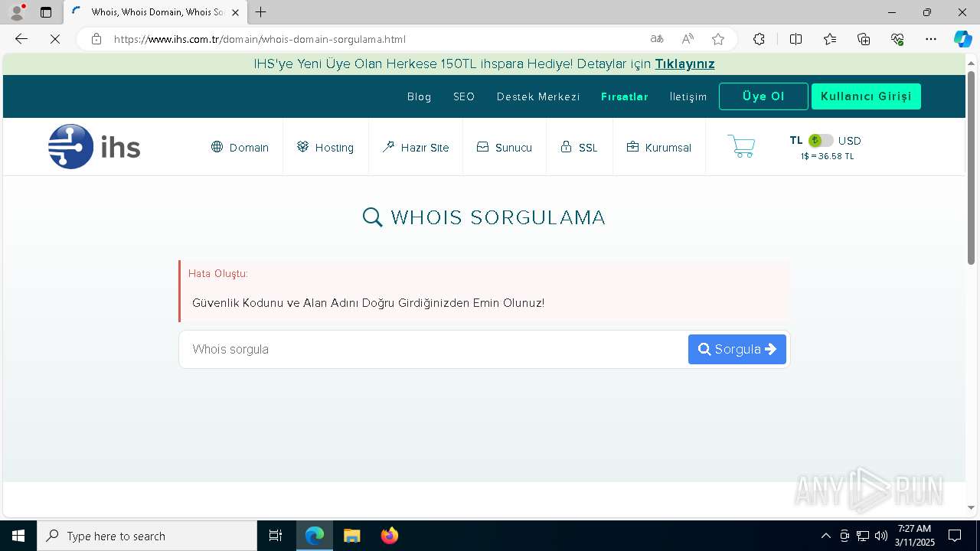980x551 pixels.
Task: Click the browser back arrow
Action: click(21, 39)
